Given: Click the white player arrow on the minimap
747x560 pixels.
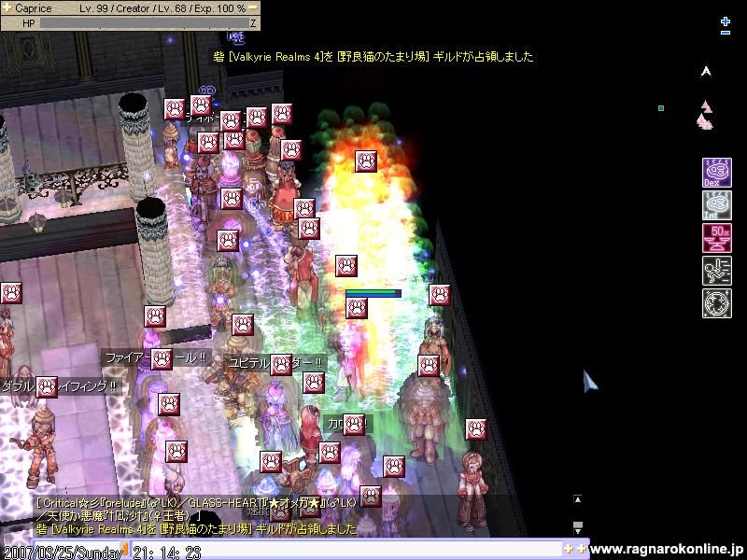Looking at the screenshot, I should (x=706, y=72).
